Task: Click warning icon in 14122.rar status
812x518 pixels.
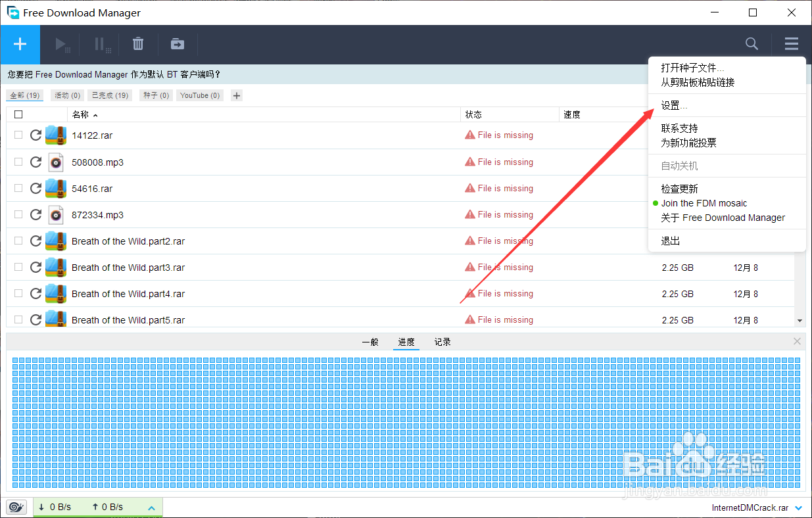Action: pos(469,135)
